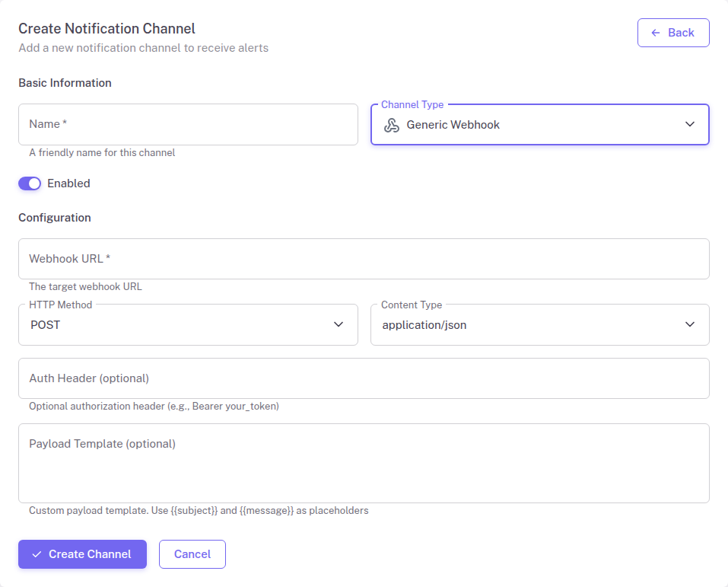728x587 pixels.
Task: Click the Cancel button
Action: [192, 554]
